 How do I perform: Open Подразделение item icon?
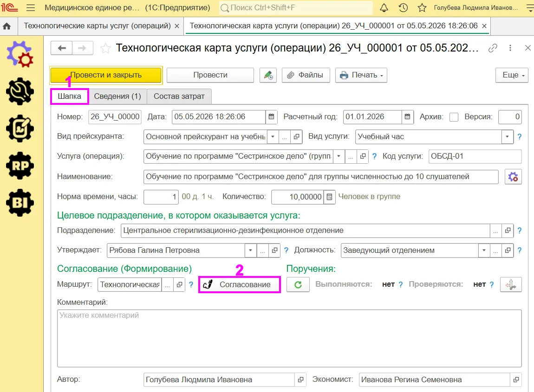(x=508, y=231)
